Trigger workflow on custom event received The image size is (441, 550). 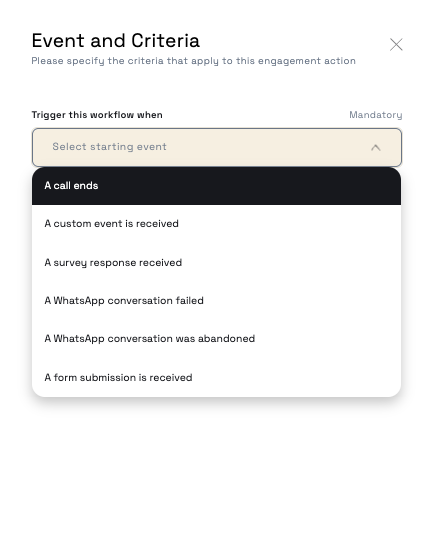pos(216,224)
